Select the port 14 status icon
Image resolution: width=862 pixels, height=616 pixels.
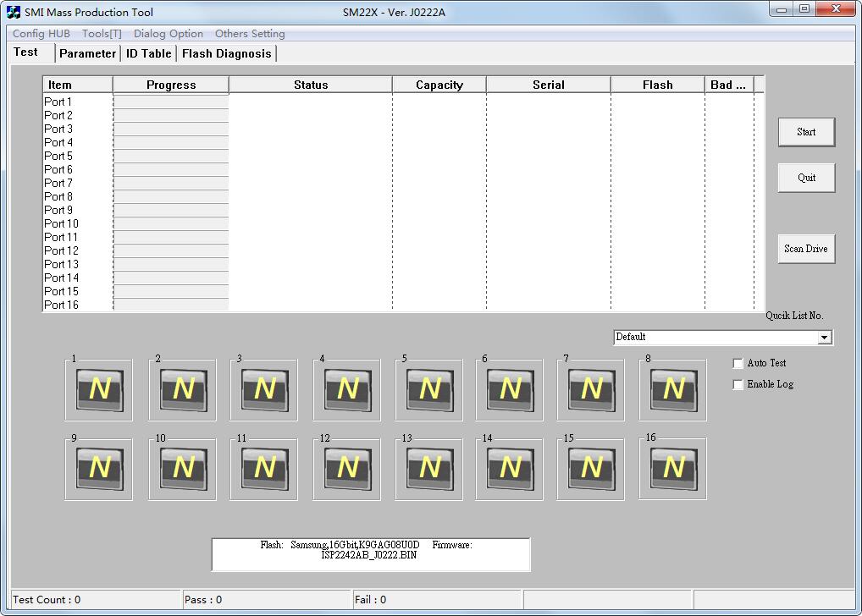(x=510, y=468)
